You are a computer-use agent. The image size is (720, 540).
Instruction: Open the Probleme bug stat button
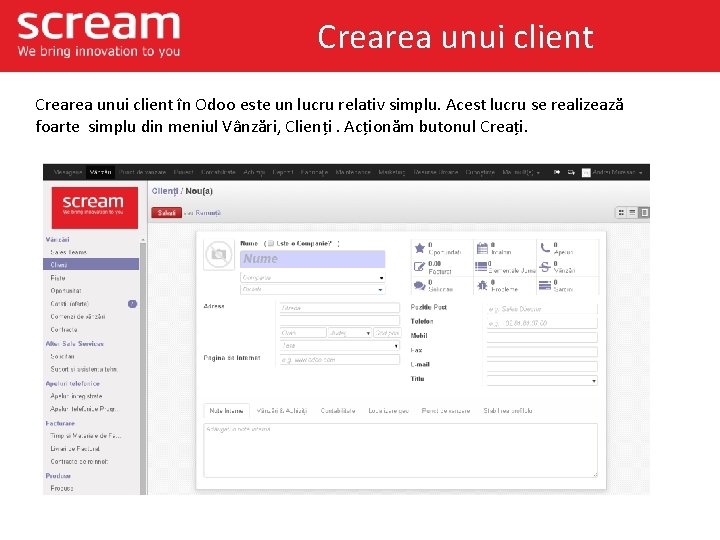click(x=504, y=286)
